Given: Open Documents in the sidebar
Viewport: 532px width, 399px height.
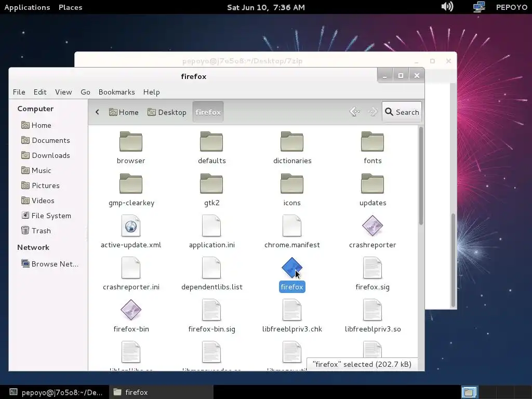Looking at the screenshot, I should (x=46, y=140).
